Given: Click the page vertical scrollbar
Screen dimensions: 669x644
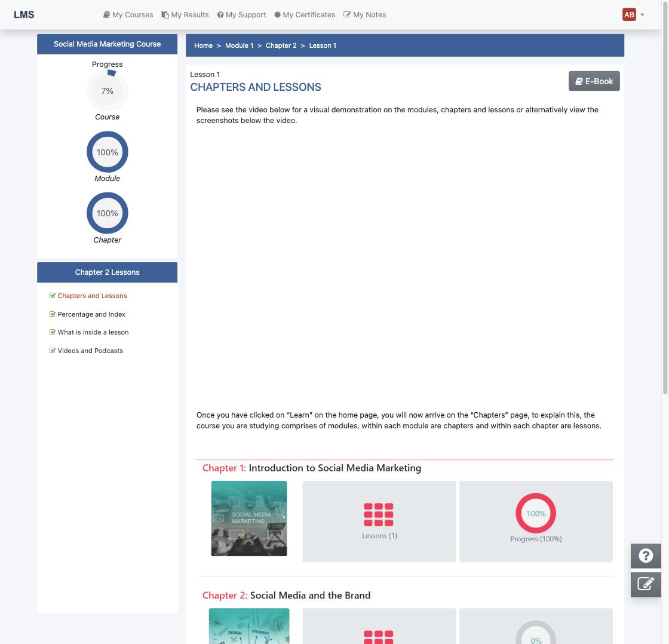Looking at the screenshot, I should coord(665,197).
